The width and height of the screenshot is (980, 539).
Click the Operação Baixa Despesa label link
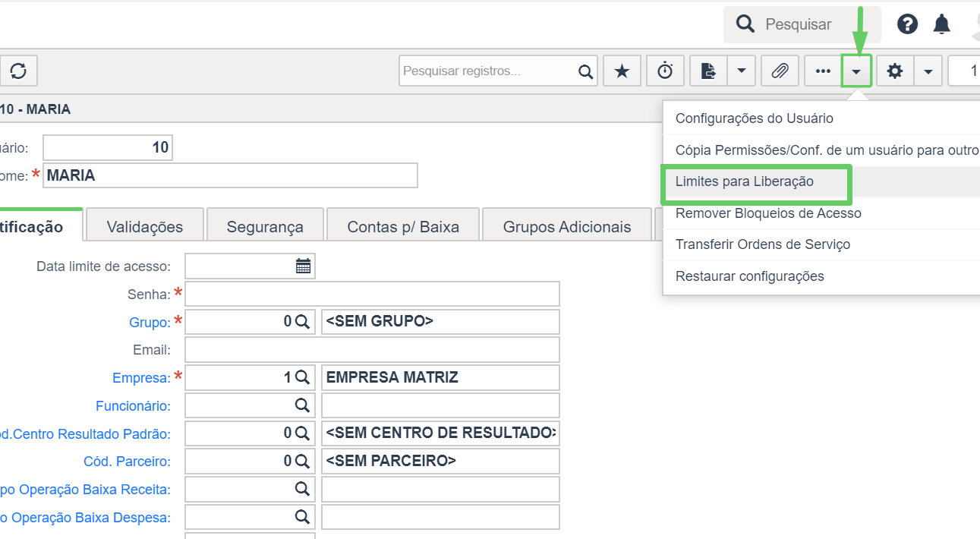coord(85,518)
